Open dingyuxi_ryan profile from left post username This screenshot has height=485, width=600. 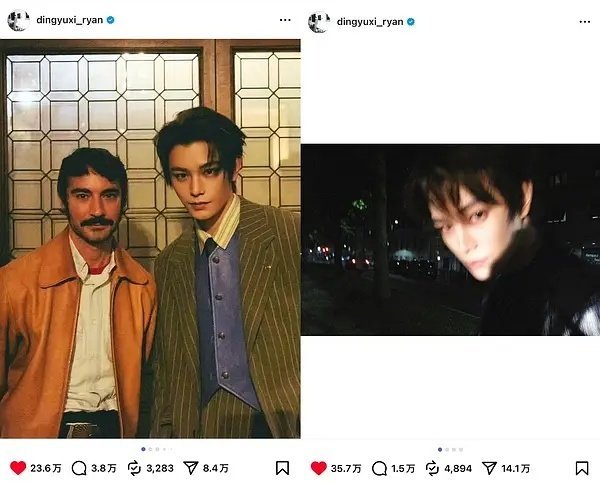coord(70,20)
